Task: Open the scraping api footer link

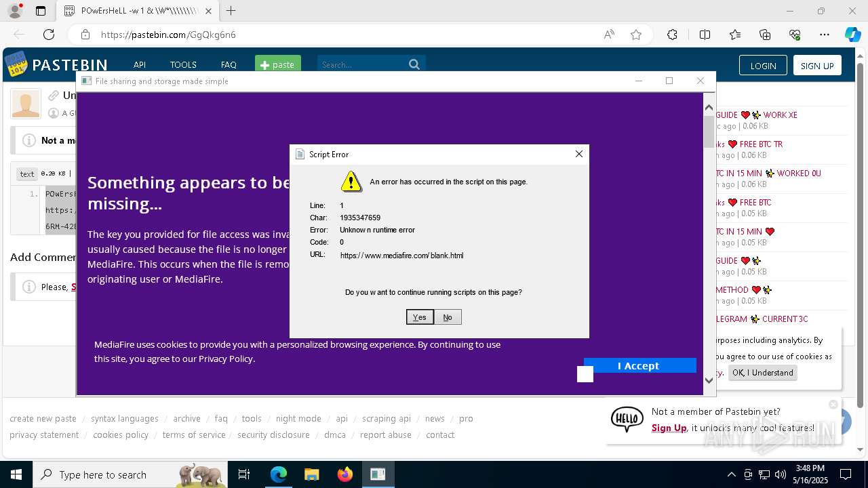Action: click(387, 418)
